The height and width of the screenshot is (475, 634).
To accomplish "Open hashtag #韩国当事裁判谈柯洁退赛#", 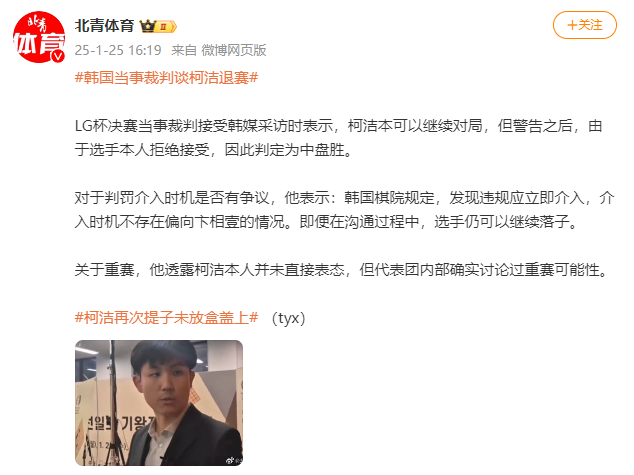I will point(166,77).
